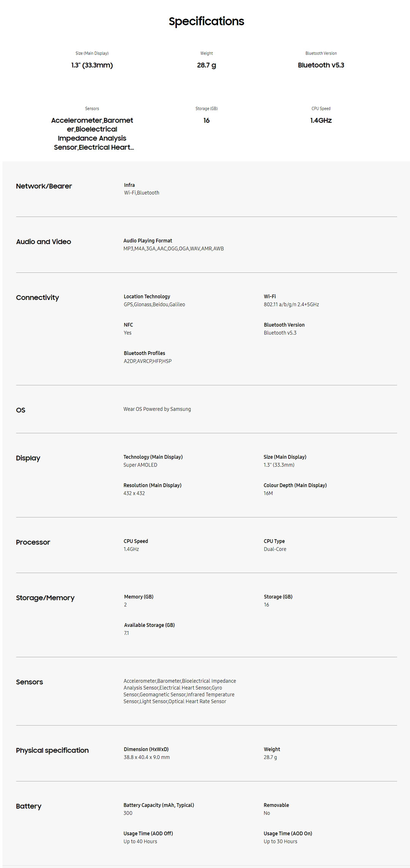The height and width of the screenshot is (868, 410).
Task: Click the Location Technology label
Action: pos(147,297)
